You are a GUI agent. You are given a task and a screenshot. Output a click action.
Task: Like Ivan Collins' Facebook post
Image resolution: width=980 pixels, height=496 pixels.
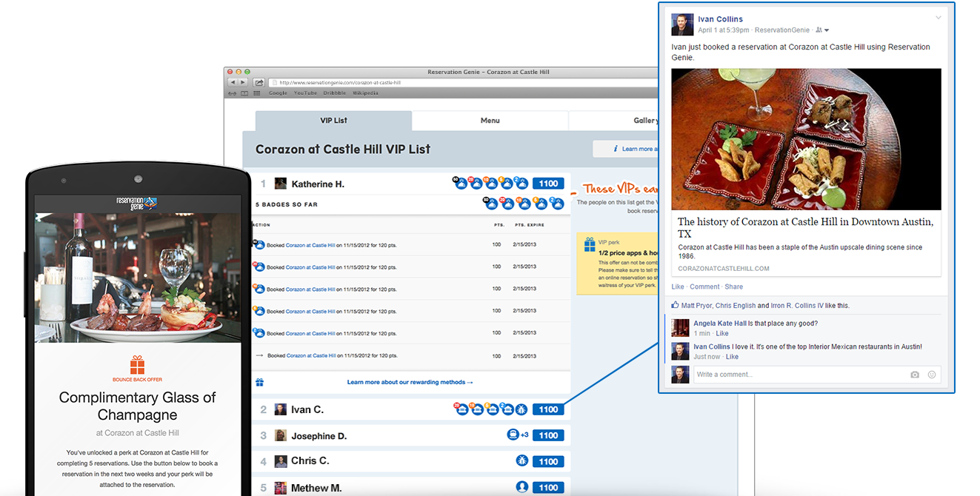[x=678, y=286]
